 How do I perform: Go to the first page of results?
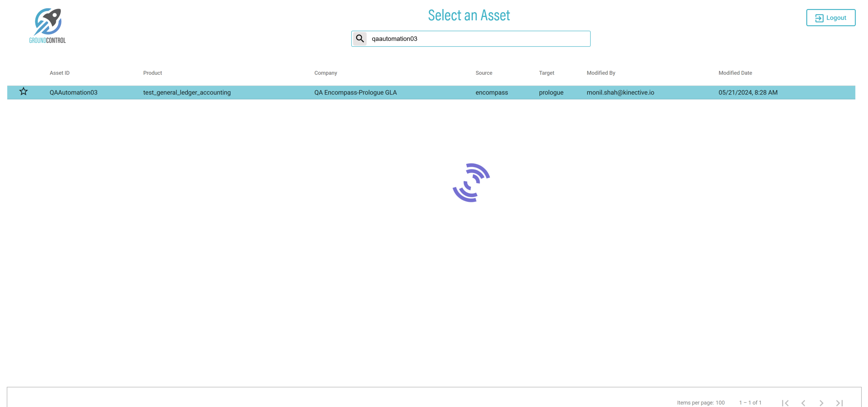[x=785, y=402]
